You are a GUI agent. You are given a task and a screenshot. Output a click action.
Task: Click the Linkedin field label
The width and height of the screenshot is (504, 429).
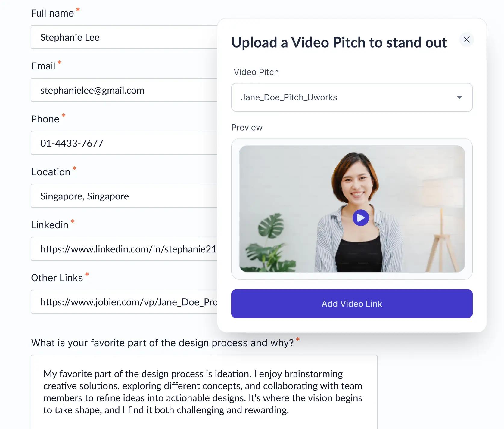[50, 225]
